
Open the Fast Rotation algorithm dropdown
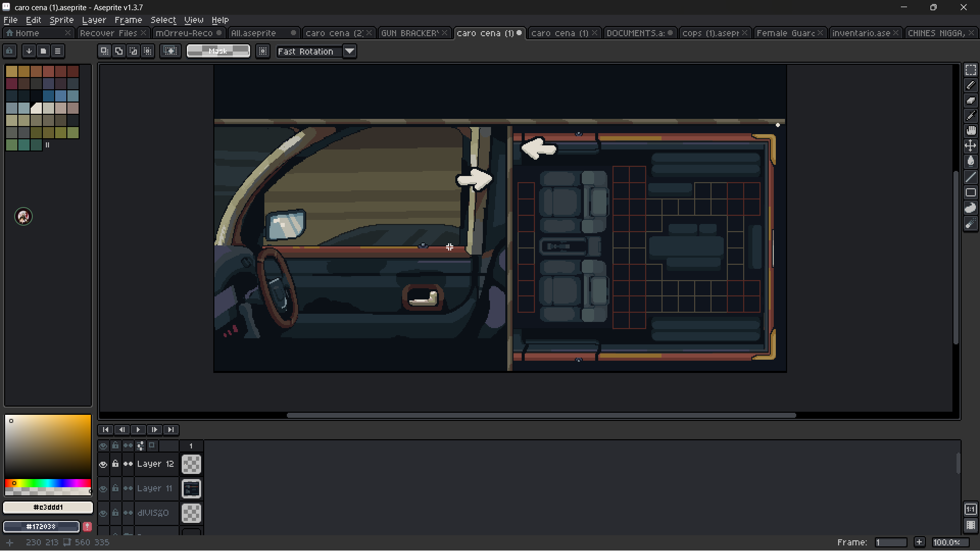(350, 52)
